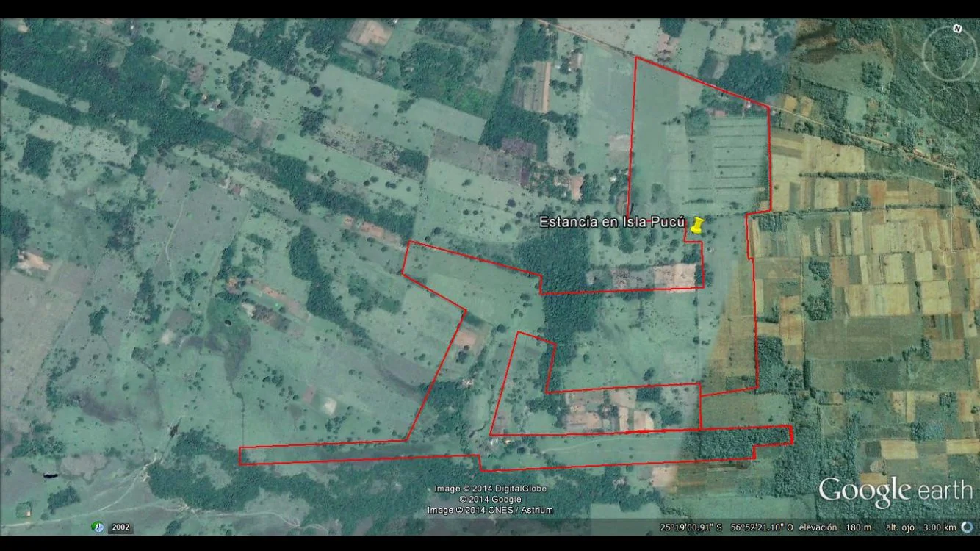Click the 2002 imagery date label
Image resolution: width=980 pixels, height=551 pixels.
click(x=120, y=527)
